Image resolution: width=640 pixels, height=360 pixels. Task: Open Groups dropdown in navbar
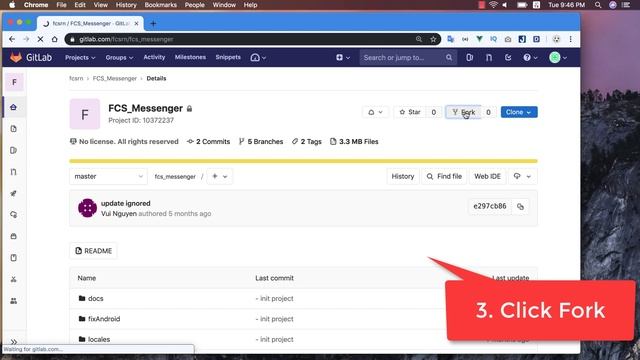[x=119, y=58]
